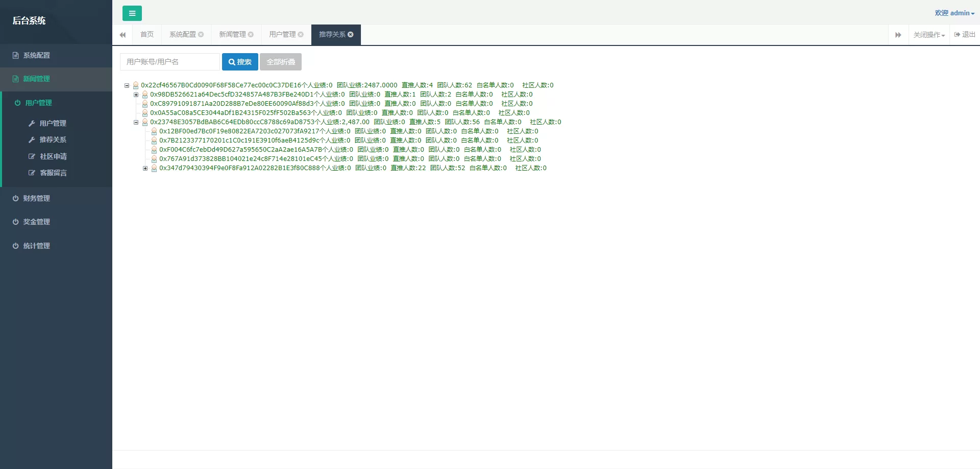This screenshot has width=980, height=469.
Task: Click the 全部折叠 collapse all button
Action: [x=281, y=62]
